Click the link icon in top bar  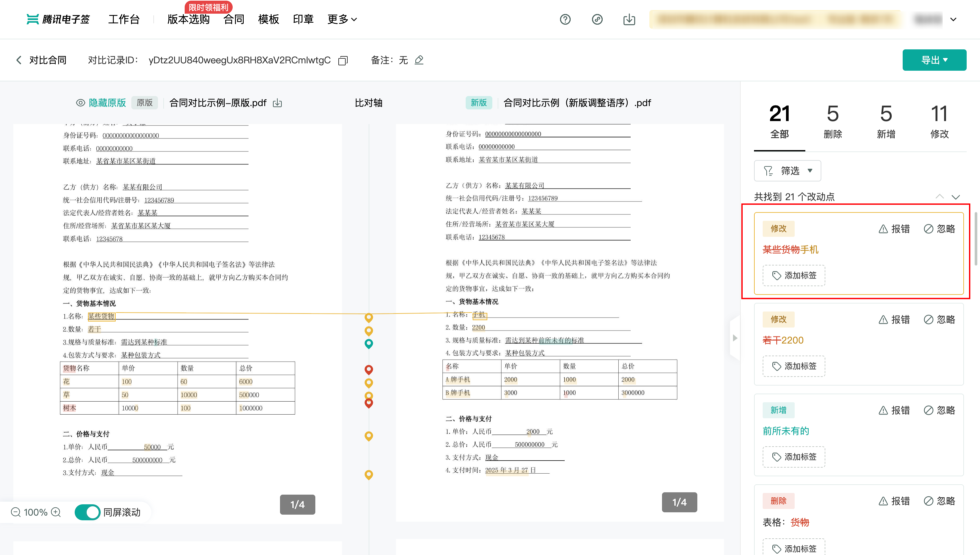(x=597, y=19)
